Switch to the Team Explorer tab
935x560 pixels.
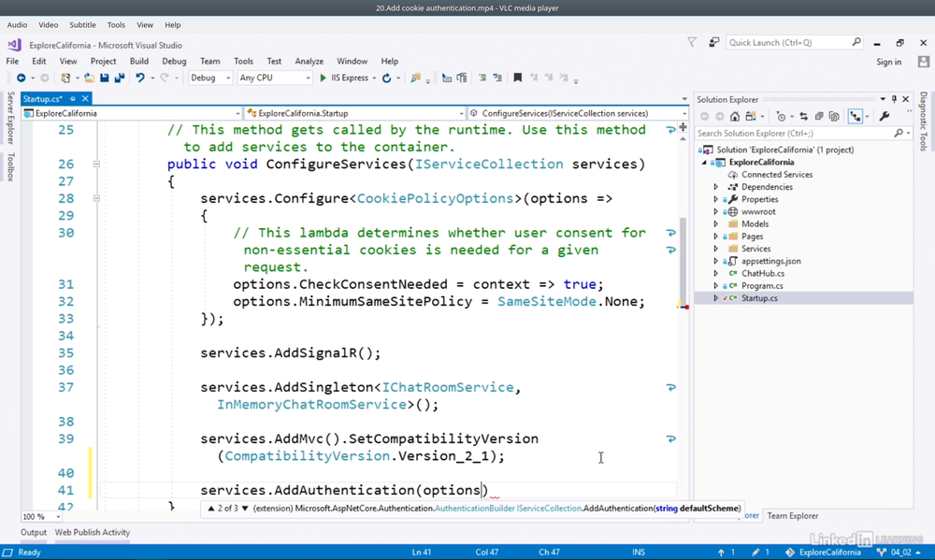[x=793, y=516]
